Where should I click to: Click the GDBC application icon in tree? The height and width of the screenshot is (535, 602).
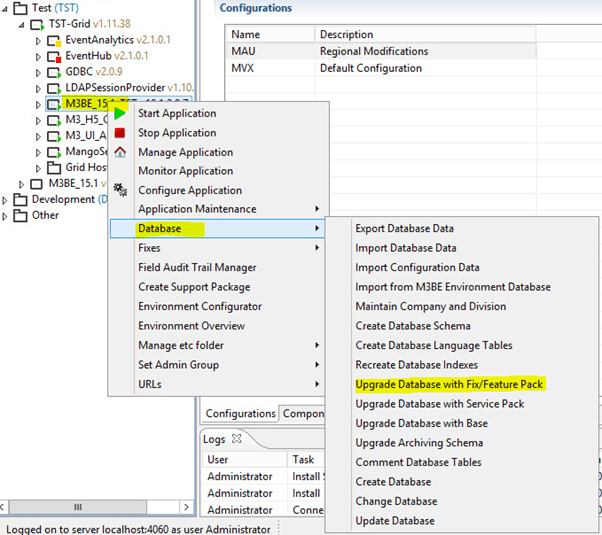(x=54, y=73)
